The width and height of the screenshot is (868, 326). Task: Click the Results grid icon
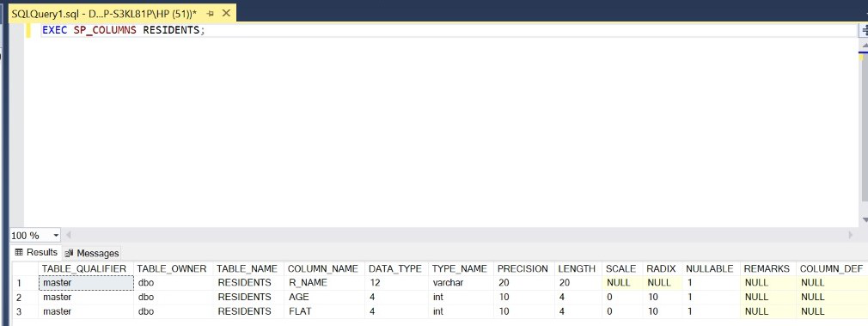point(19,252)
